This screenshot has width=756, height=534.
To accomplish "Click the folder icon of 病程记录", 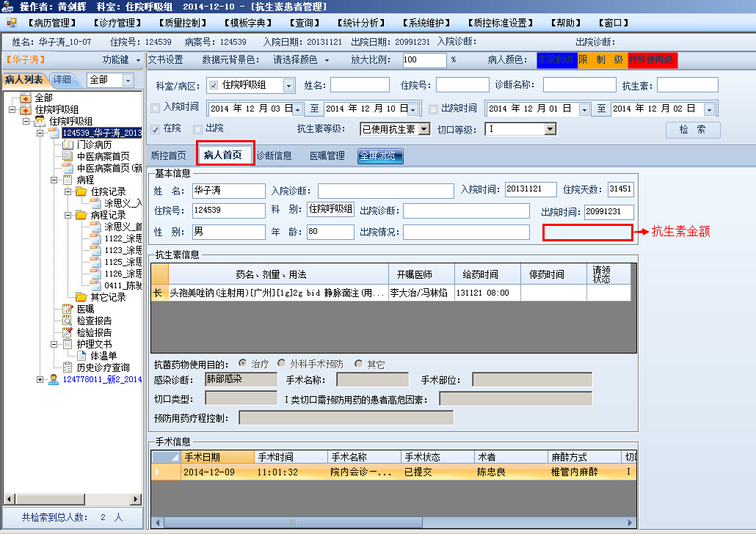I will [82, 215].
